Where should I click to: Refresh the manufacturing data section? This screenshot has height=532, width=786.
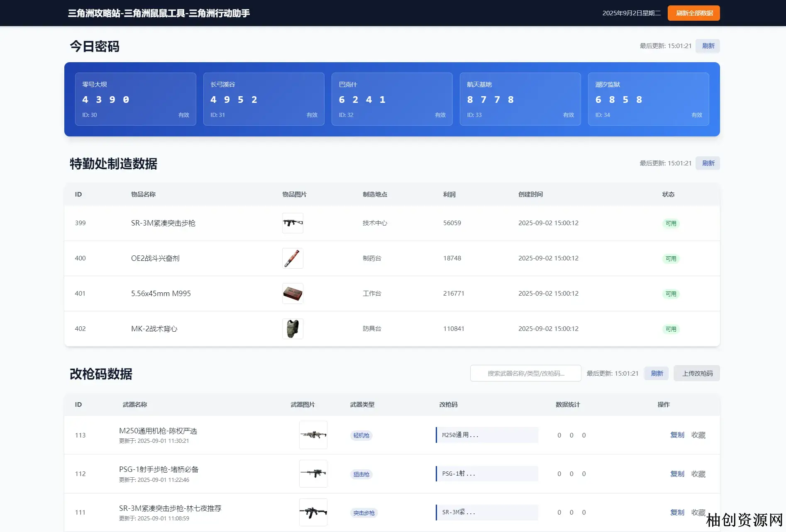coord(708,163)
